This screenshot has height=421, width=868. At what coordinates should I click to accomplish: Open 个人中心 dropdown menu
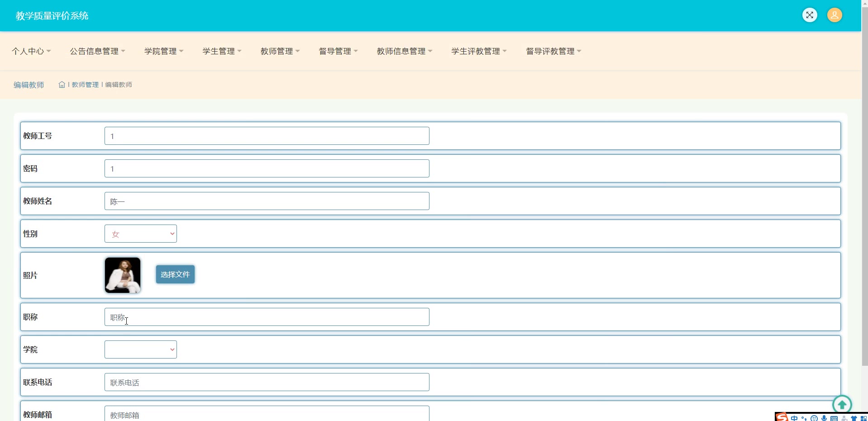(31, 51)
